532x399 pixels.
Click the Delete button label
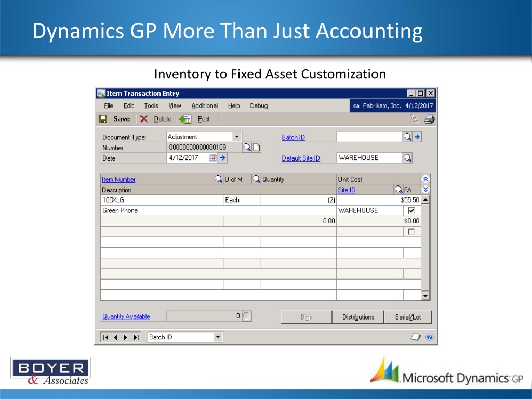coord(163,119)
